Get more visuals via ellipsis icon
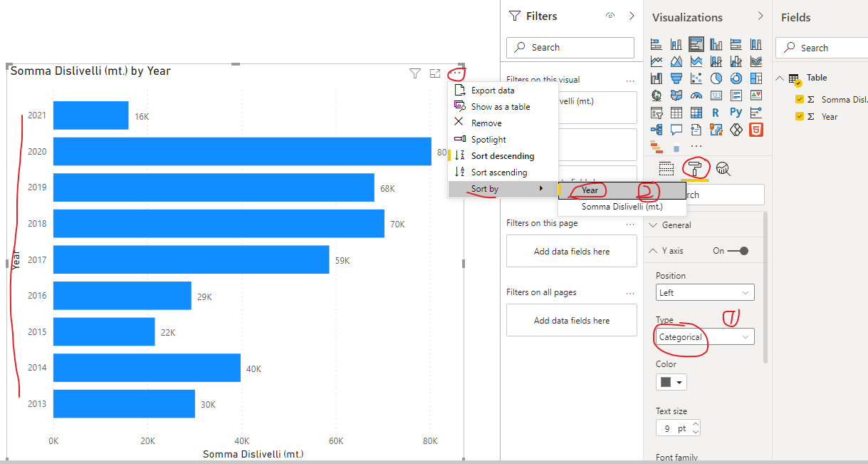 (696, 146)
